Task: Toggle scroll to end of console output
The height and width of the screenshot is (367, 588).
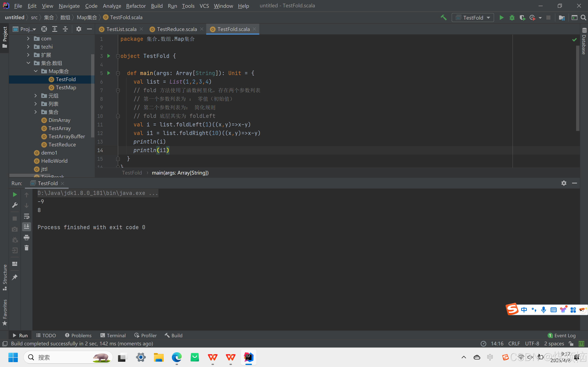Action: click(x=27, y=227)
